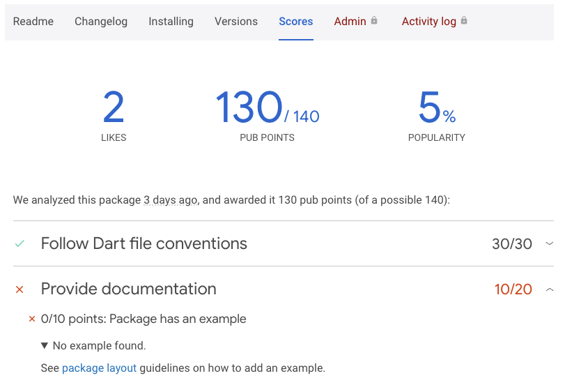Click the red X beside 0/10 points
Image resolution: width=588 pixels, height=385 pixels.
point(32,319)
